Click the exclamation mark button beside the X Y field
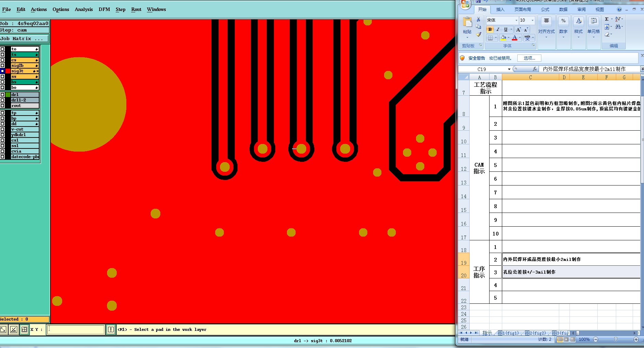This screenshot has height=348, width=644. [x=111, y=329]
